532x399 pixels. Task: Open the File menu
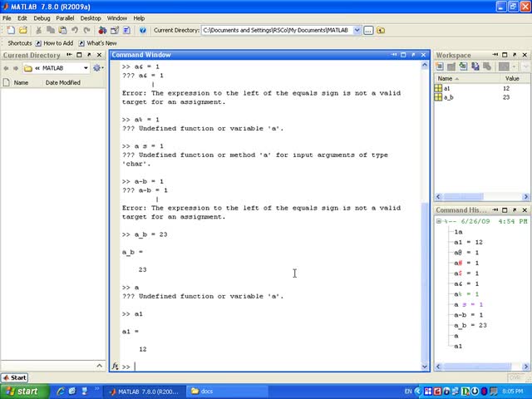click(x=7, y=18)
